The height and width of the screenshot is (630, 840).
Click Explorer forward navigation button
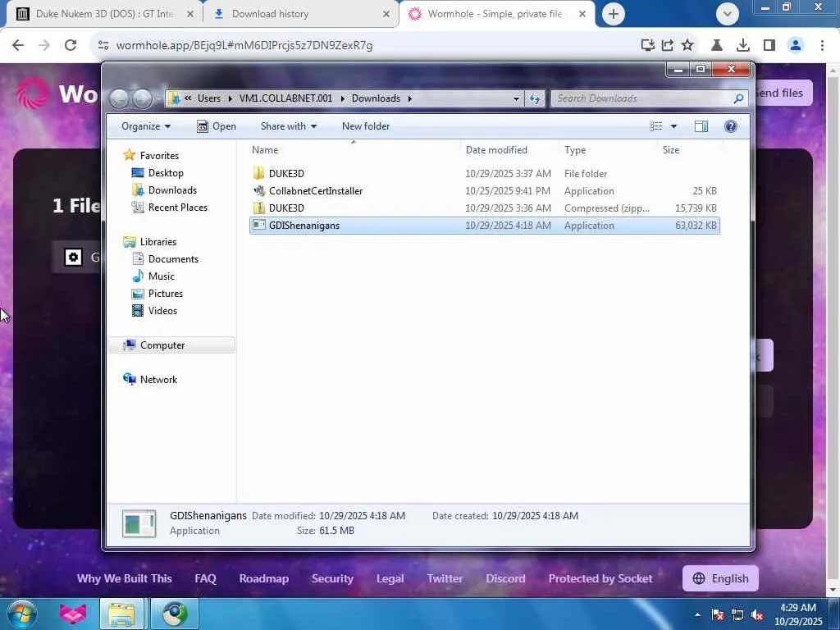142,98
